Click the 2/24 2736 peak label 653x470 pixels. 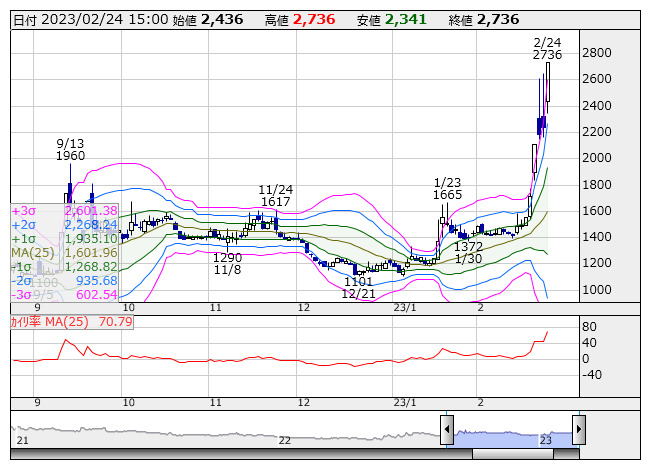pyautogui.click(x=547, y=49)
